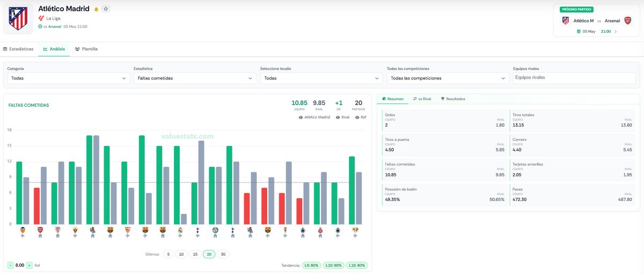This screenshot has width=644, height=275.
Task: Click the 10.85 EQUIPO average value
Action: tap(299, 103)
